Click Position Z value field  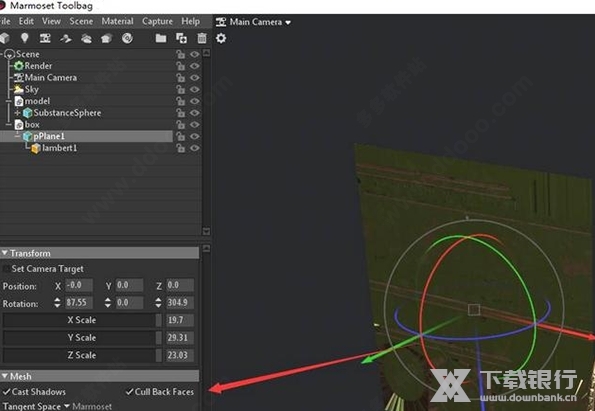point(180,285)
